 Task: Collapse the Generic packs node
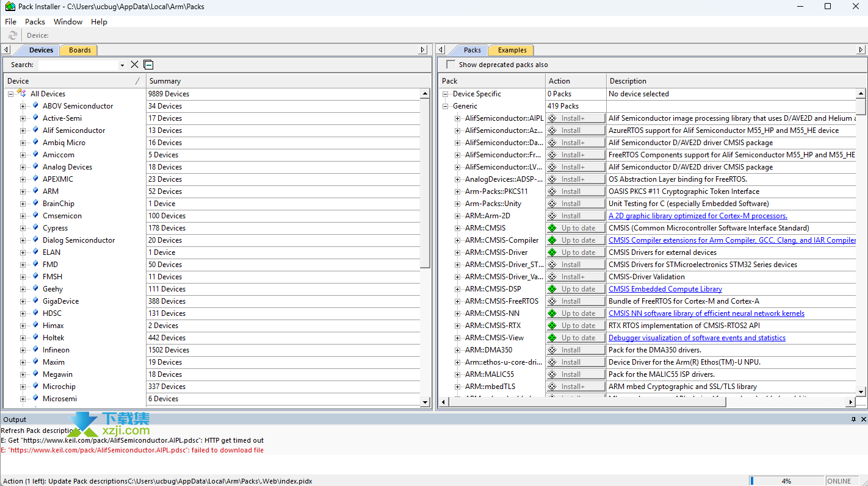click(x=446, y=106)
